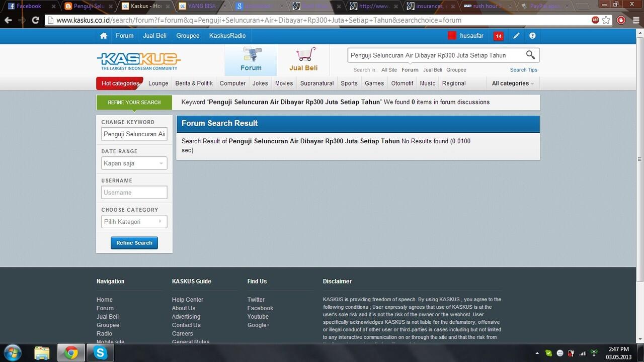Screen dimensions: 644x362
Task: Open the help question mark icon
Action: coord(532,36)
